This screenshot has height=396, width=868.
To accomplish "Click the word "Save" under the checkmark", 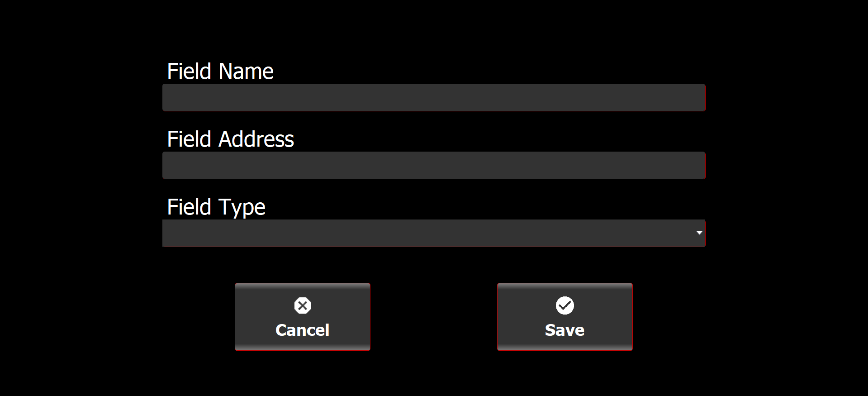I will point(564,330).
